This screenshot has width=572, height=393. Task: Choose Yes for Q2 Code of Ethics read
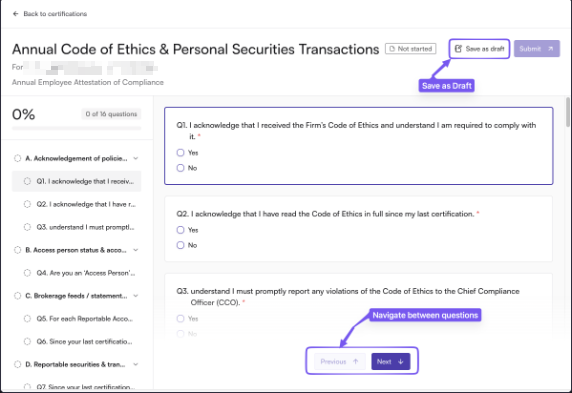tap(180, 230)
